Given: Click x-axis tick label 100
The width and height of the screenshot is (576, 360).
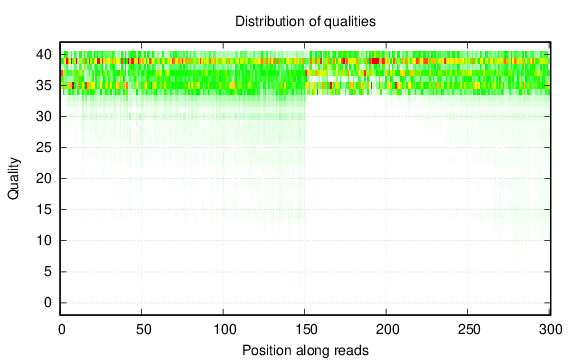Looking at the screenshot, I should [x=224, y=330].
